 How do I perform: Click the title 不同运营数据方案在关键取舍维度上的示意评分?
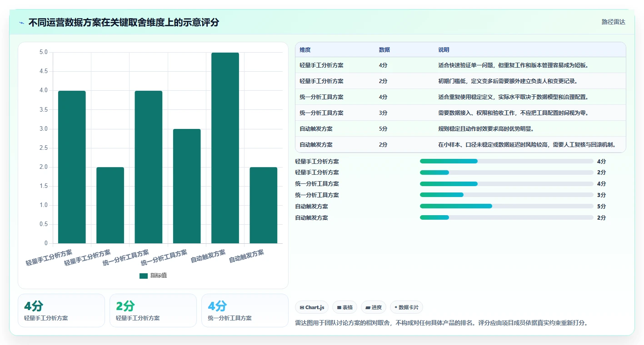[124, 23]
